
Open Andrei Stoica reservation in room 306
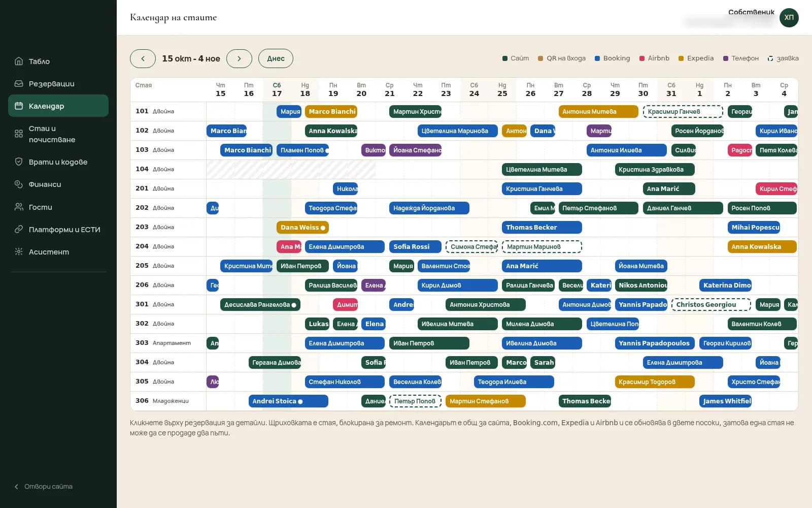click(288, 401)
